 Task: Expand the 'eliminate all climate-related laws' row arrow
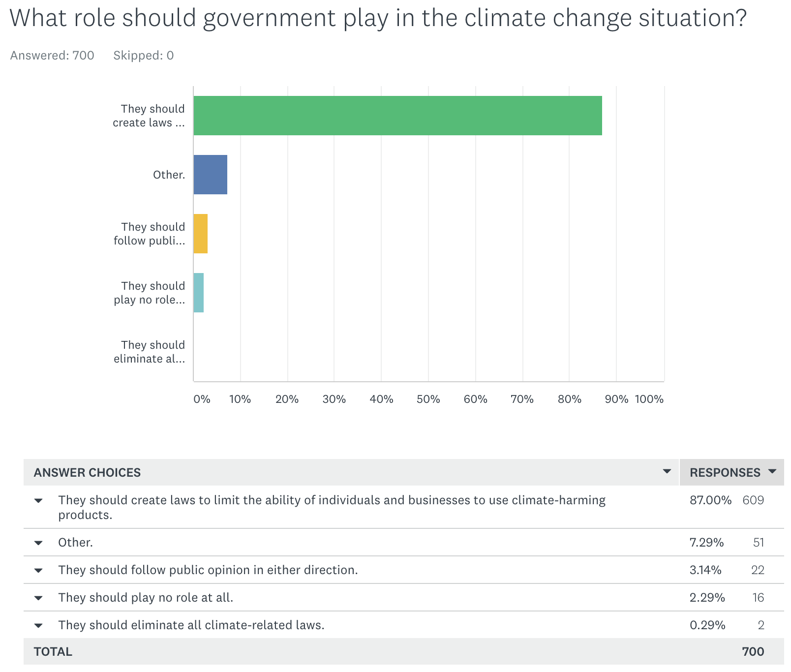(x=38, y=626)
